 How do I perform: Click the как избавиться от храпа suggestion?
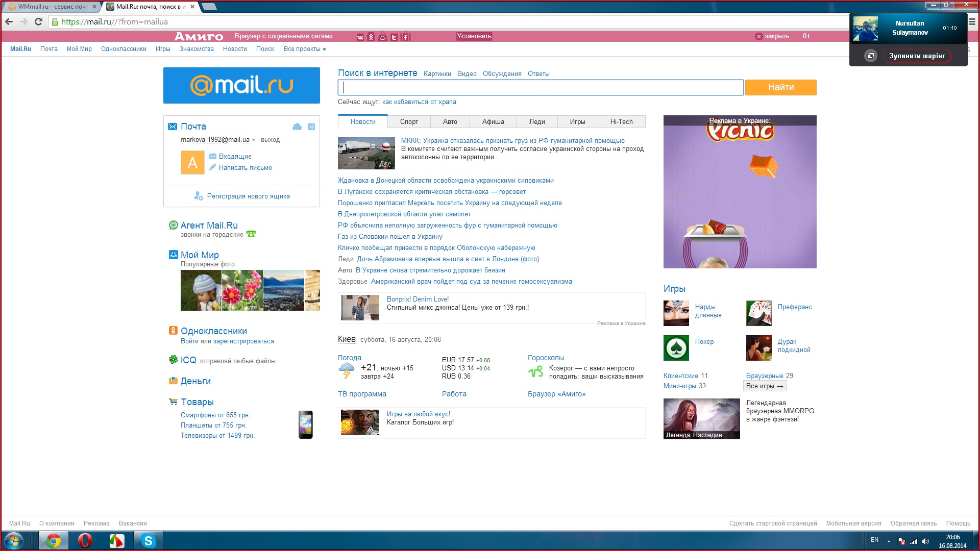tap(419, 102)
